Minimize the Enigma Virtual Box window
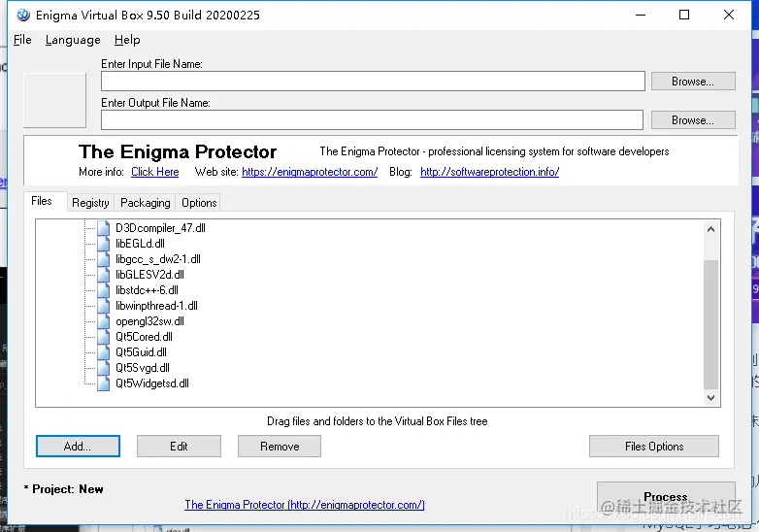The image size is (759, 532). [641, 15]
